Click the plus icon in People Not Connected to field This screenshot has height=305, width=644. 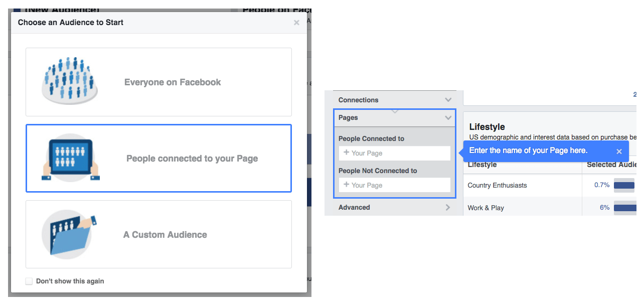(x=346, y=185)
